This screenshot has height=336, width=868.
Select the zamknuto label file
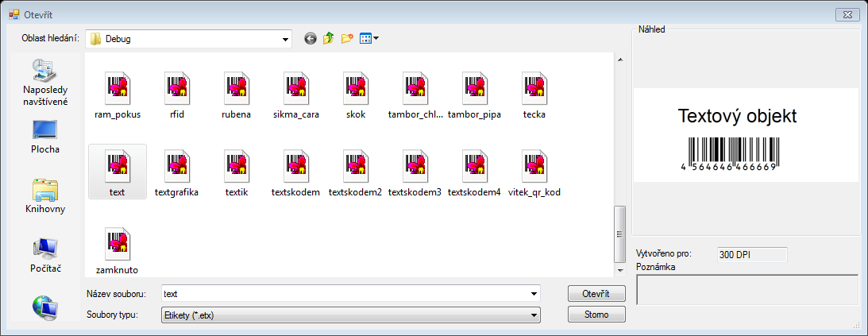coord(118,242)
